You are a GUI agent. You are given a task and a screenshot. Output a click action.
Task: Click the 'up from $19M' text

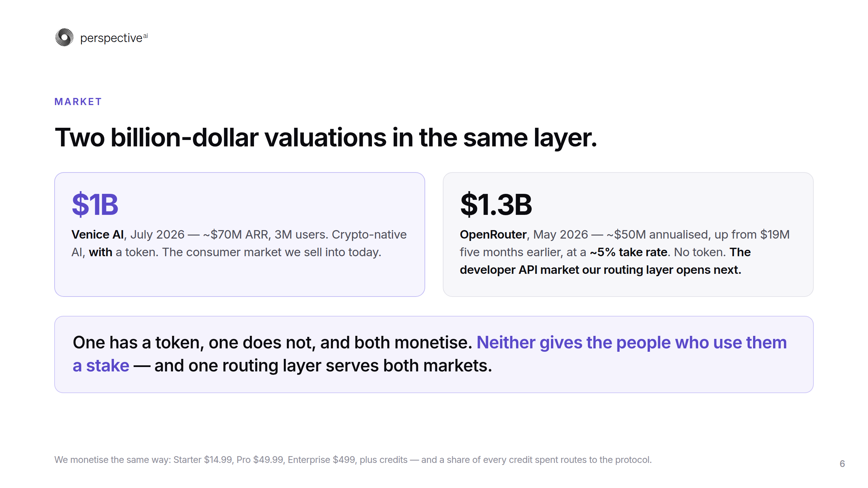(752, 235)
